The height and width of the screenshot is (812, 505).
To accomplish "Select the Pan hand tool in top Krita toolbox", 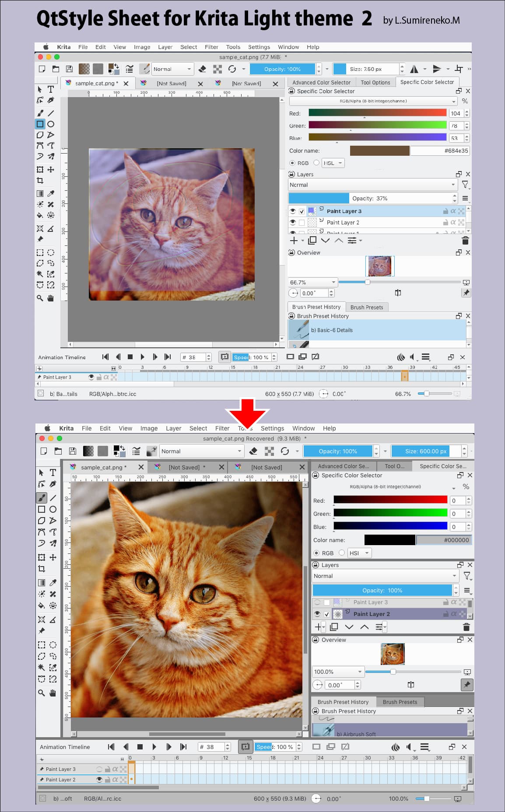I will [51, 298].
